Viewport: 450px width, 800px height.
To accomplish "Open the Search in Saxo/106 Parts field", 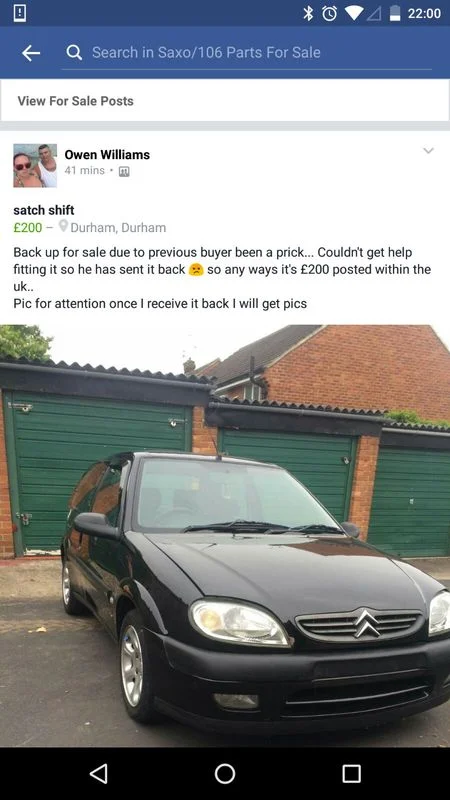I will click(246, 53).
